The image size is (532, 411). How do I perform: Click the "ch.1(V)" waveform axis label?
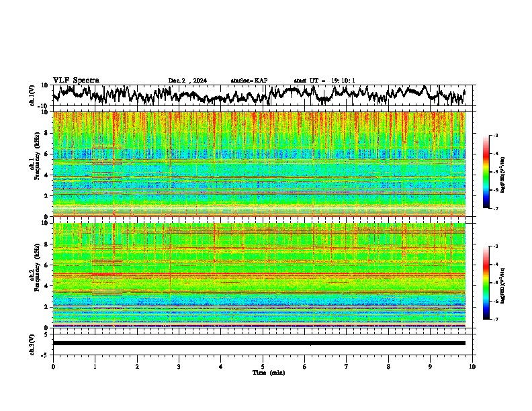[32, 95]
